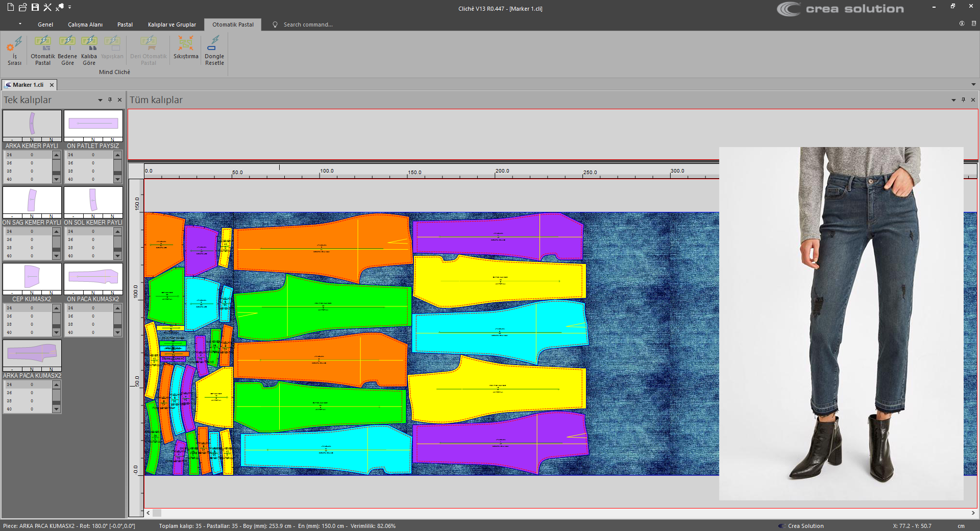This screenshot has height=531, width=980.
Task: Open the quick access toolbar customize dropdown
Action: [70, 7]
